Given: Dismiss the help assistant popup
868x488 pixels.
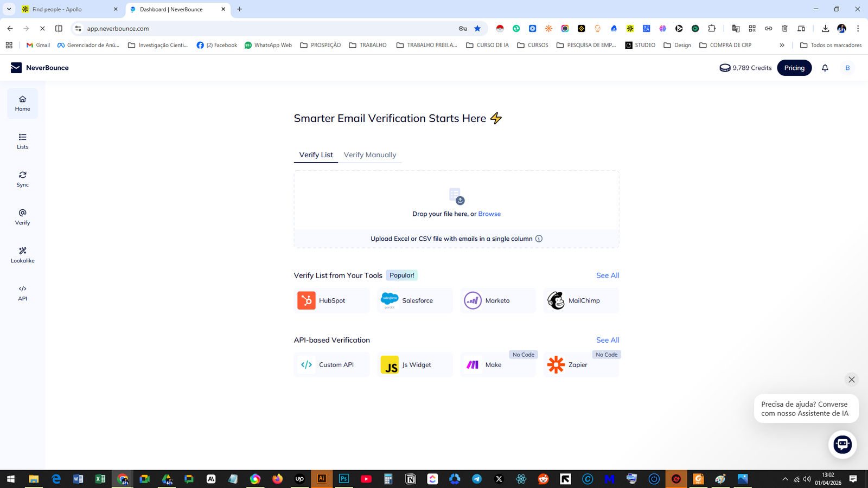Looking at the screenshot, I should [x=851, y=380].
